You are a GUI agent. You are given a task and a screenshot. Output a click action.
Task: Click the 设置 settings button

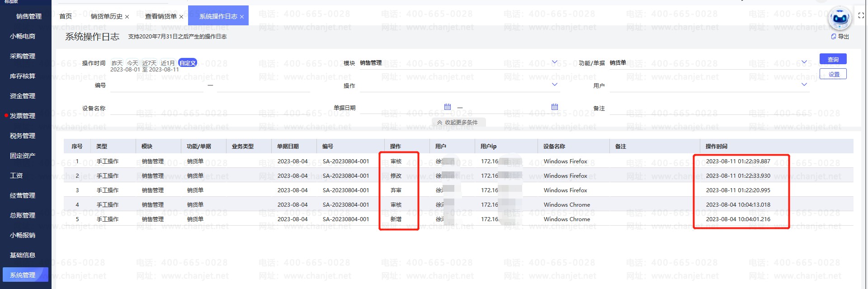(x=833, y=74)
